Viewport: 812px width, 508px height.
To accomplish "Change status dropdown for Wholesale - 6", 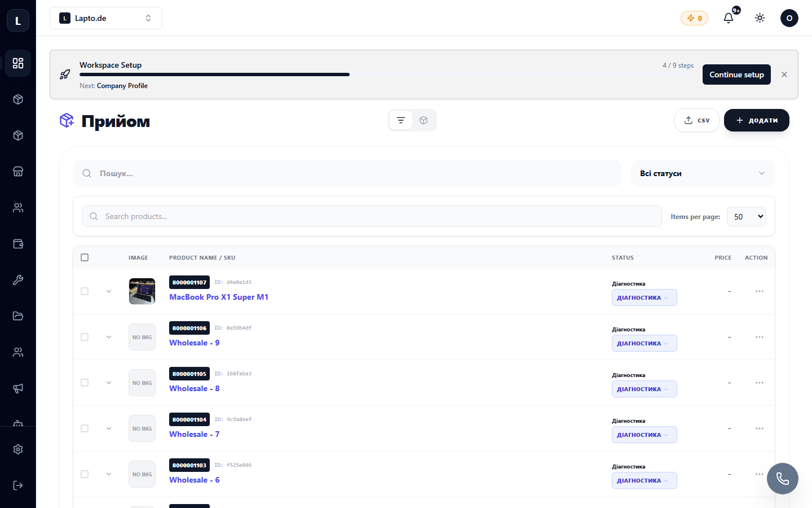I will (x=644, y=480).
